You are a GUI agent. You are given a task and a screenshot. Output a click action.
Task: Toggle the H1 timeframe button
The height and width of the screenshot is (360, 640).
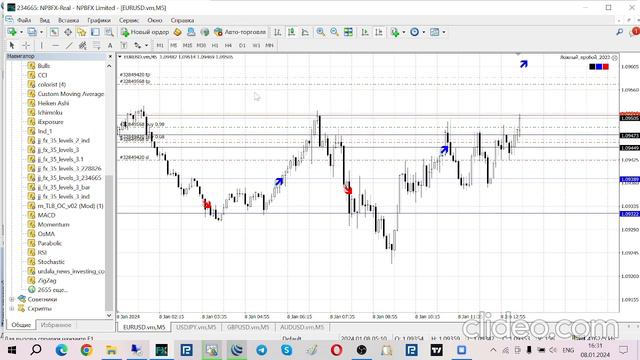coord(215,45)
